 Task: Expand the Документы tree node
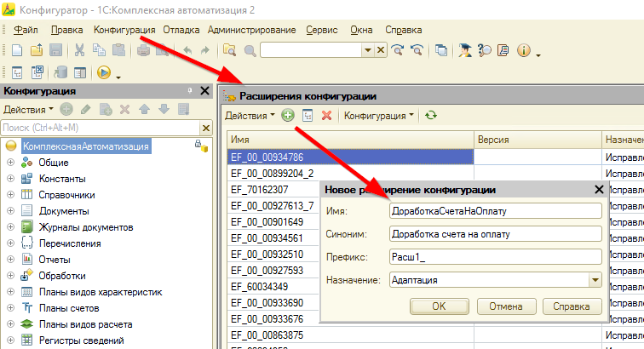11,210
